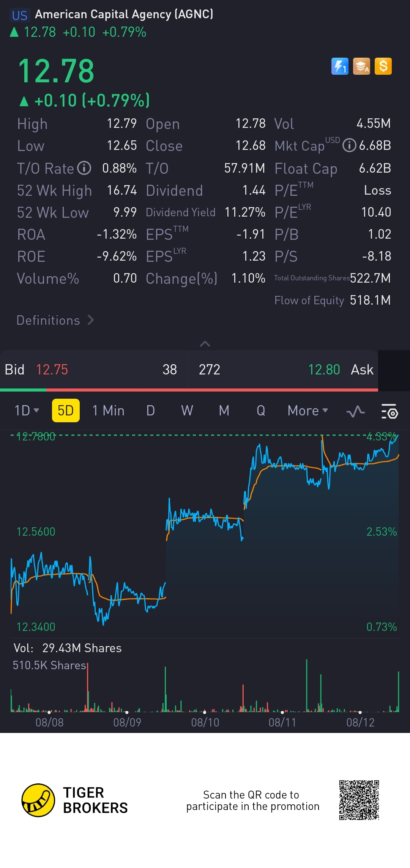Tap the Total Outstanding Shares 522.7M value

tap(370, 278)
